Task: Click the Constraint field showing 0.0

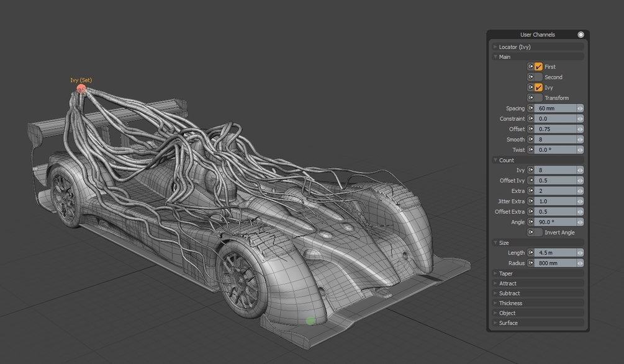Action: pos(555,118)
